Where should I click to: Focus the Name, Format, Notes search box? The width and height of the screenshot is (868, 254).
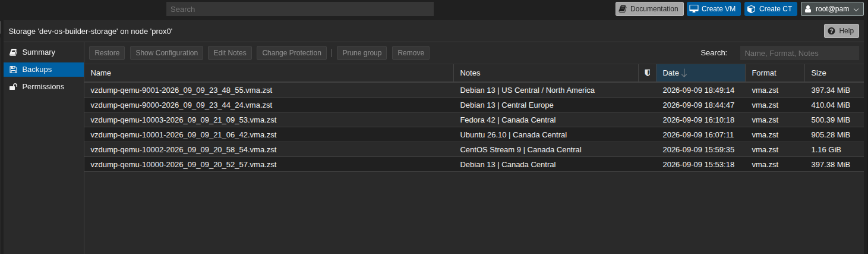point(799,53)
